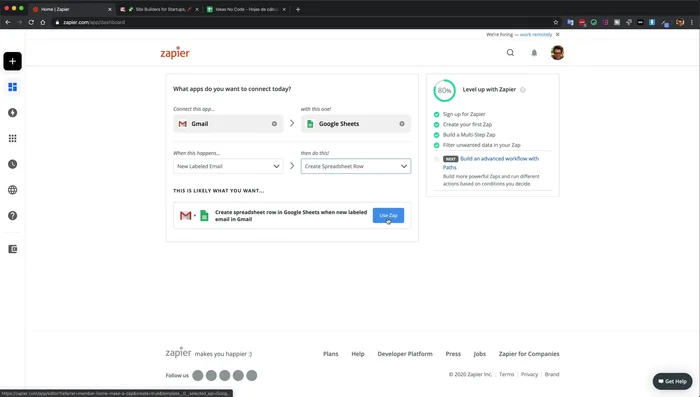Click the address bar showing zapier.com
The height and width of the screenshot is (397, 700).
304,22
